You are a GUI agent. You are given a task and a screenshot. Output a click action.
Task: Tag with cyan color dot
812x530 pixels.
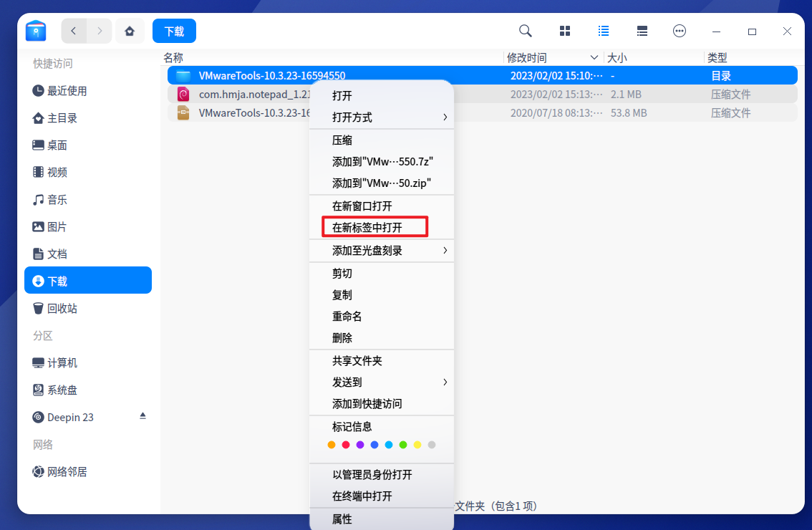coord(389,445)
